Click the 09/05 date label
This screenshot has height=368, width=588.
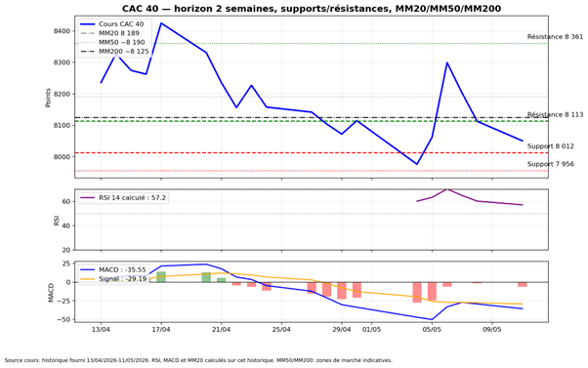tap(492, 330)
